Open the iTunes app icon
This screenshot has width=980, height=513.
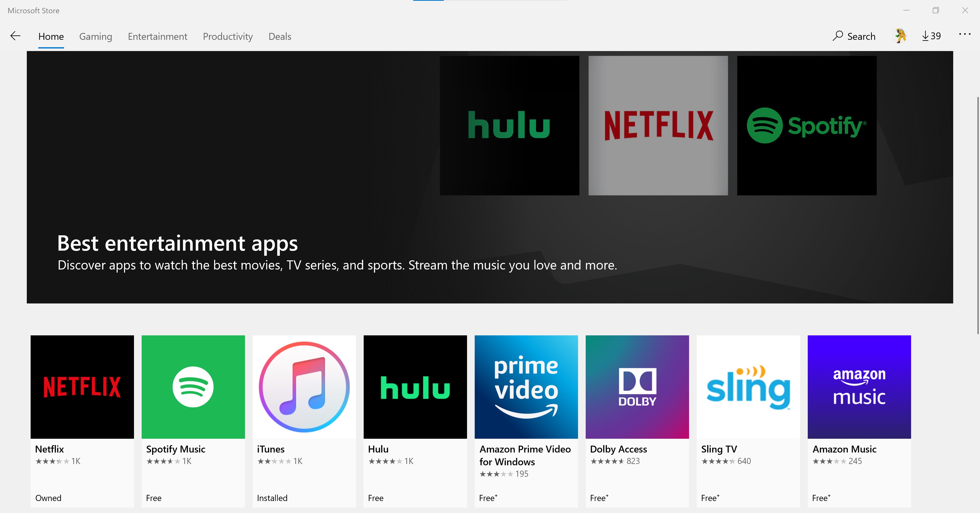[x=304, y=387]
